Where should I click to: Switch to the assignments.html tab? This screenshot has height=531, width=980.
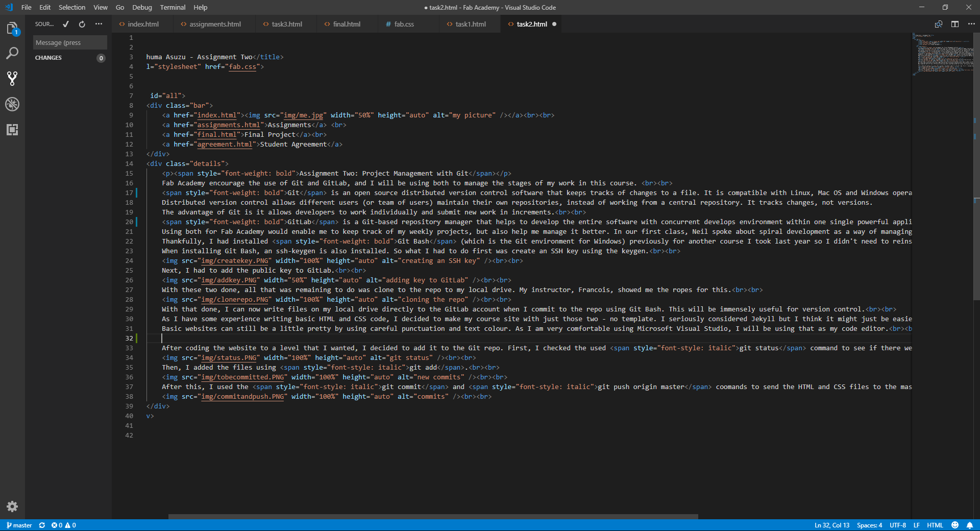pos(214,24)
